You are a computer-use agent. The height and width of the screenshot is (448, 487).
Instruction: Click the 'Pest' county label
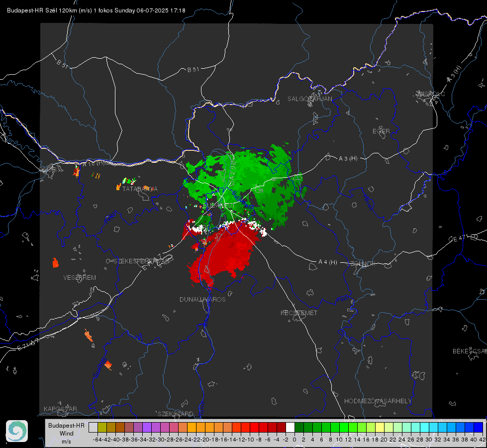(342, 300)
